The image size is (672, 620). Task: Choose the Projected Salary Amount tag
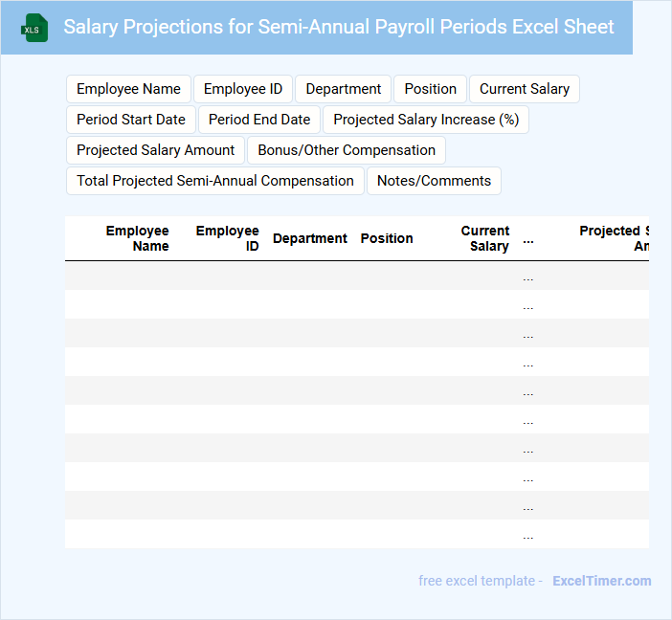coord(155,150)
